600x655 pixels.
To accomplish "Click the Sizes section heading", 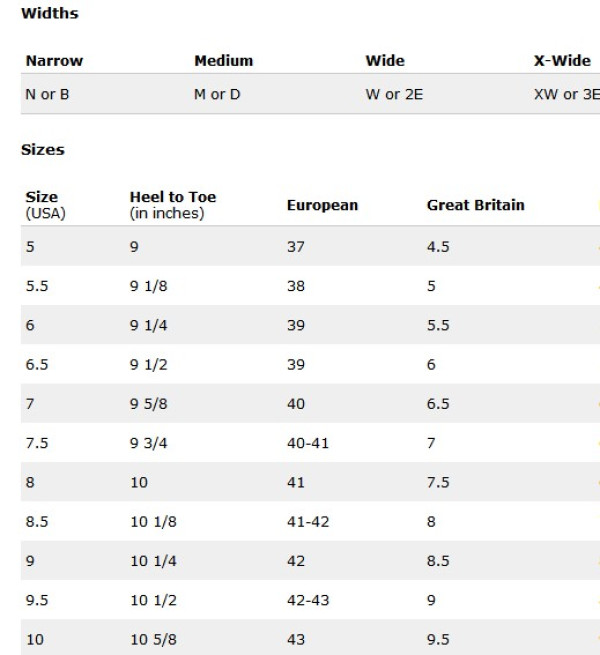I will [x=43, y=150].
